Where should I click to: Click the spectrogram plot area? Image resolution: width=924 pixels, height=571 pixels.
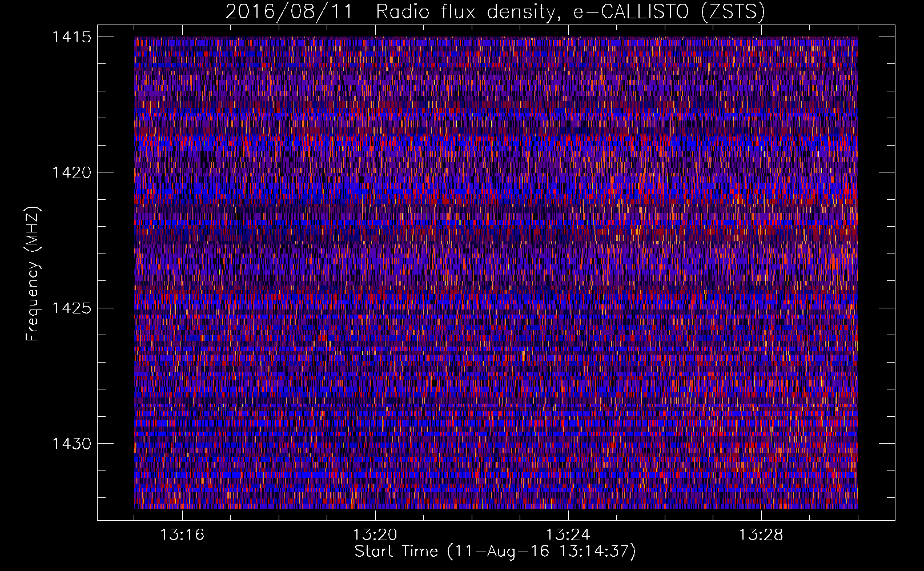click(x=496, y=272)
